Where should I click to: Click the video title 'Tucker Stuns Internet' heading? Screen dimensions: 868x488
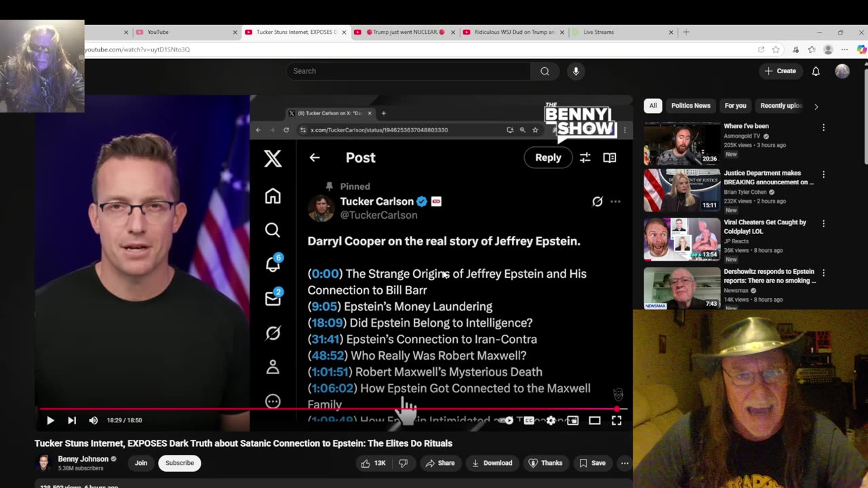(243, 443)
